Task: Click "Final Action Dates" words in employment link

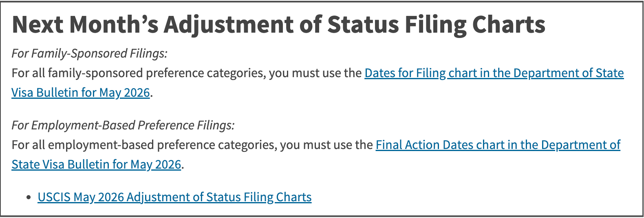Action: 425,145
